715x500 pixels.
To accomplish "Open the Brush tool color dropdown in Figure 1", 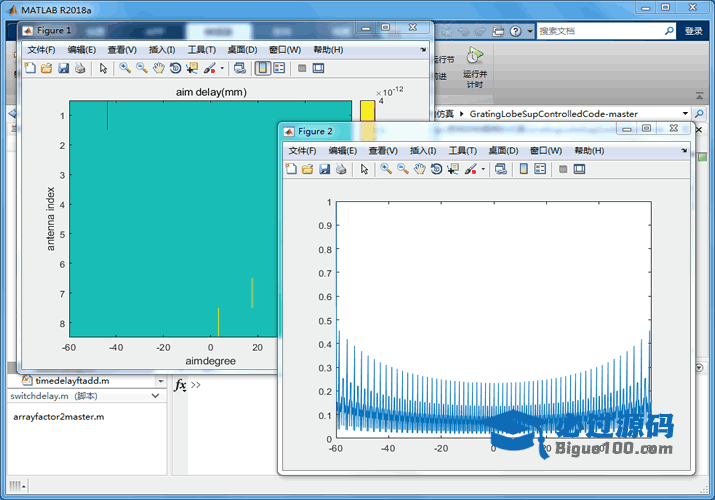I will click(x=224, y=69).
